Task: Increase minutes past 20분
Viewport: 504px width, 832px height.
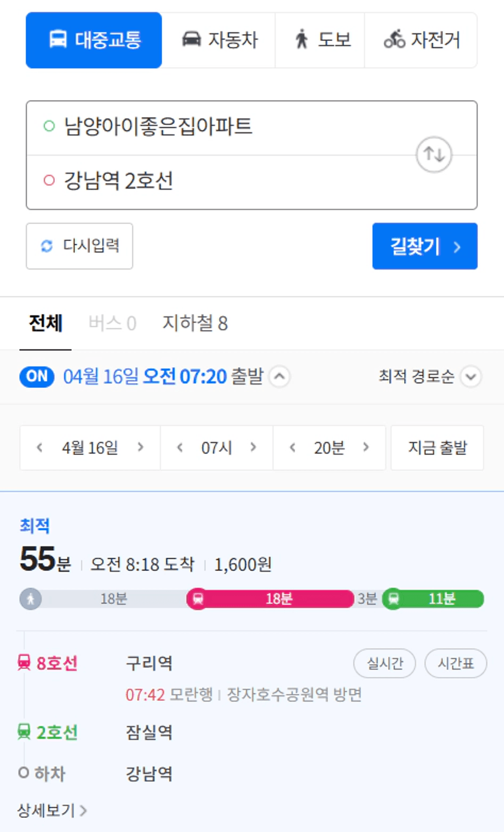Action: 366,448
